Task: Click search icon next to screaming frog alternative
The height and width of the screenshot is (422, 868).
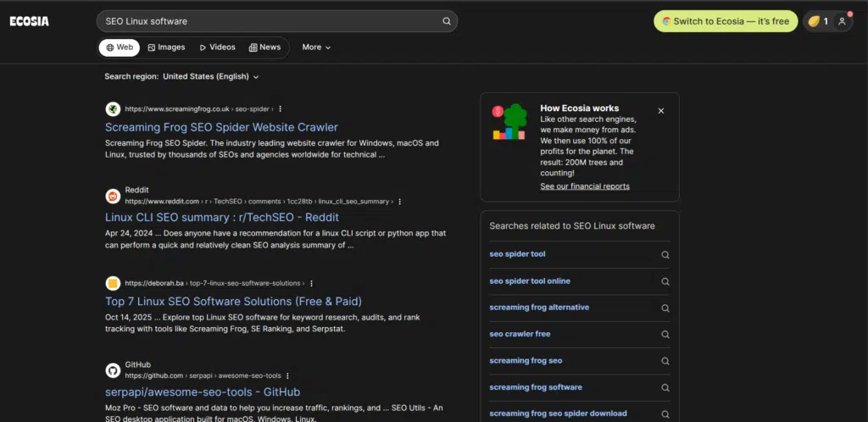Action: point(665,308)
